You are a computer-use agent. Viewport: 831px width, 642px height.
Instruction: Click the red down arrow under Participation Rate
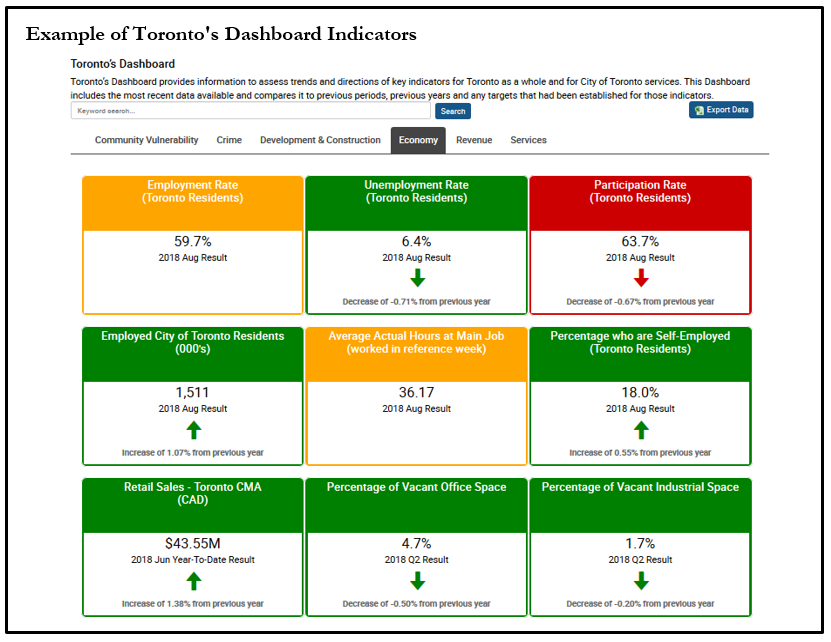(x=641, y=278)
